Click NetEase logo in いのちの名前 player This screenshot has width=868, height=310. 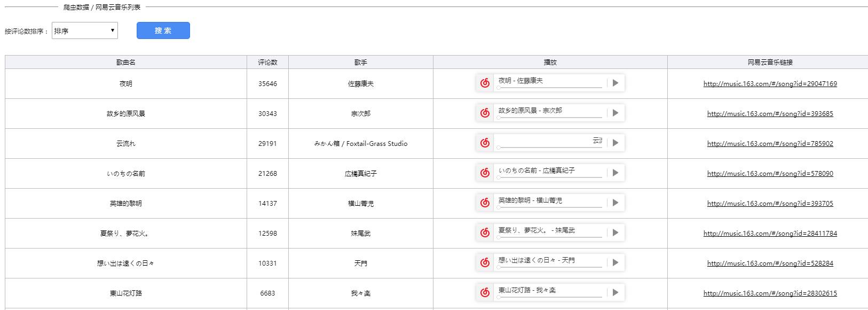tap(485, 173)
